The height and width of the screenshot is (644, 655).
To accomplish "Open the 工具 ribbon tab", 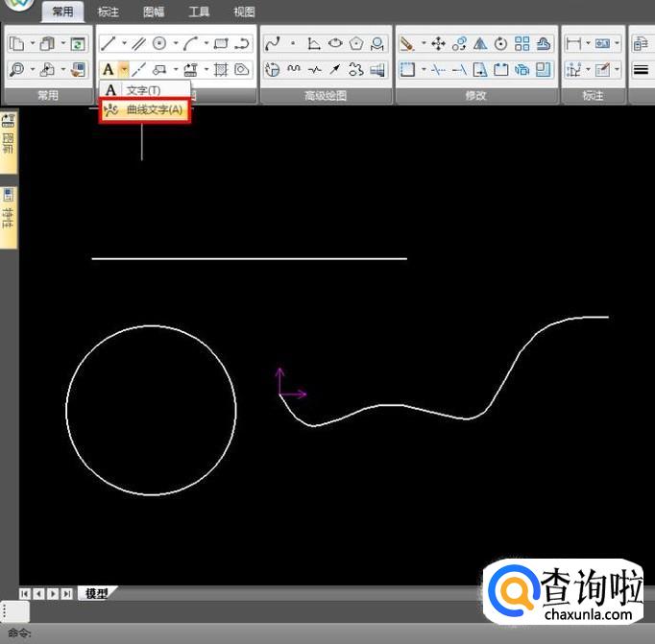I will [x=199, y=12].
